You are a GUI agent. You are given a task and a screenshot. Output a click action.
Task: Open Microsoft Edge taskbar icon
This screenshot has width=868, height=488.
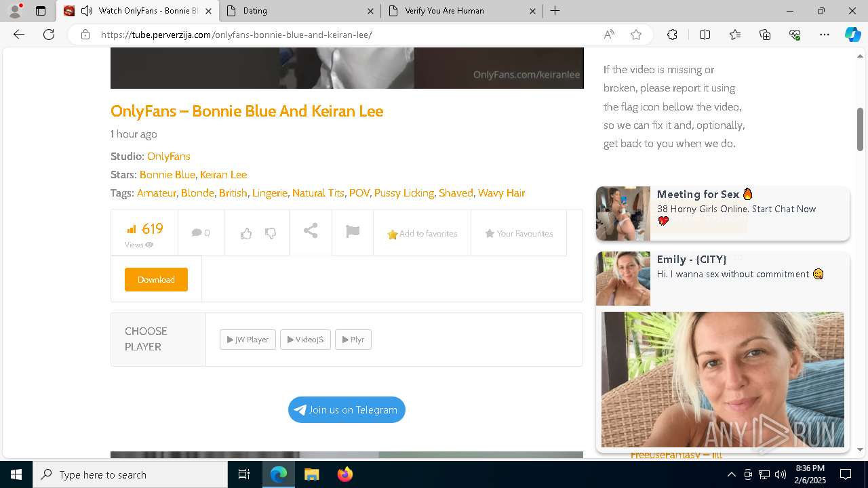coord(279,474)
